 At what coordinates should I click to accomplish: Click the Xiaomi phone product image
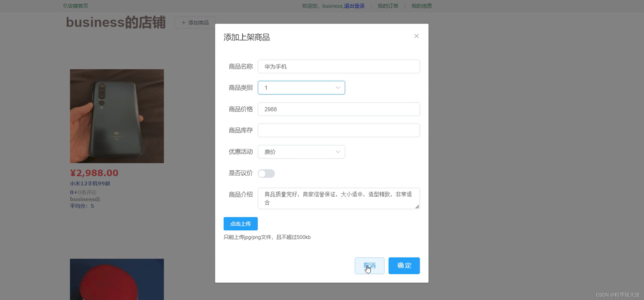point(117,116)
